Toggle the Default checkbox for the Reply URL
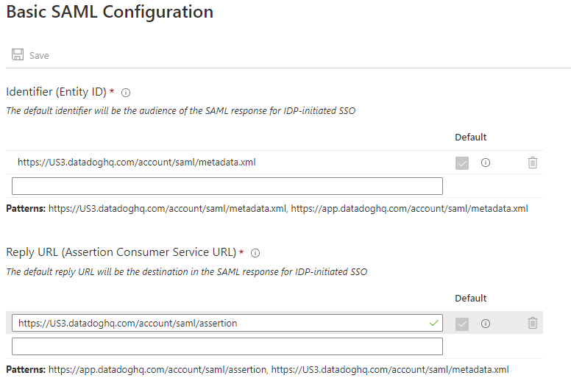571x392 pixels. pyautogui.click(x=462, y=324)
